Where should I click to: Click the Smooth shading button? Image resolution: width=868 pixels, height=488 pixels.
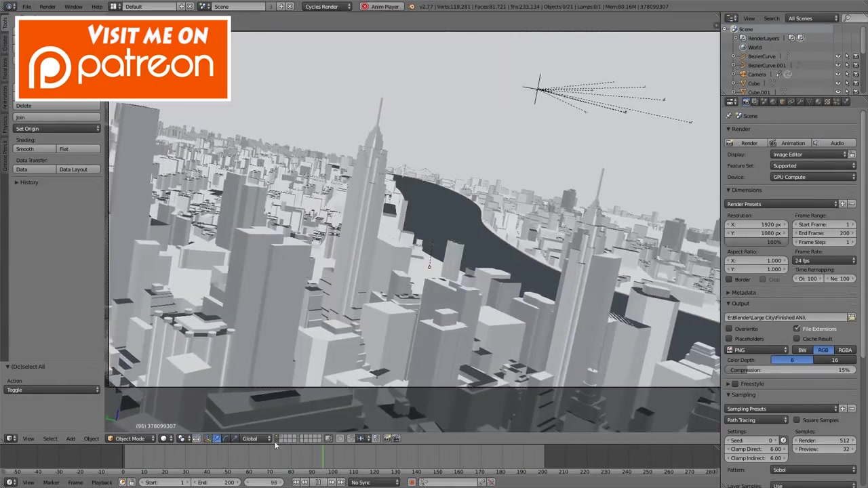tap(35, 149)
